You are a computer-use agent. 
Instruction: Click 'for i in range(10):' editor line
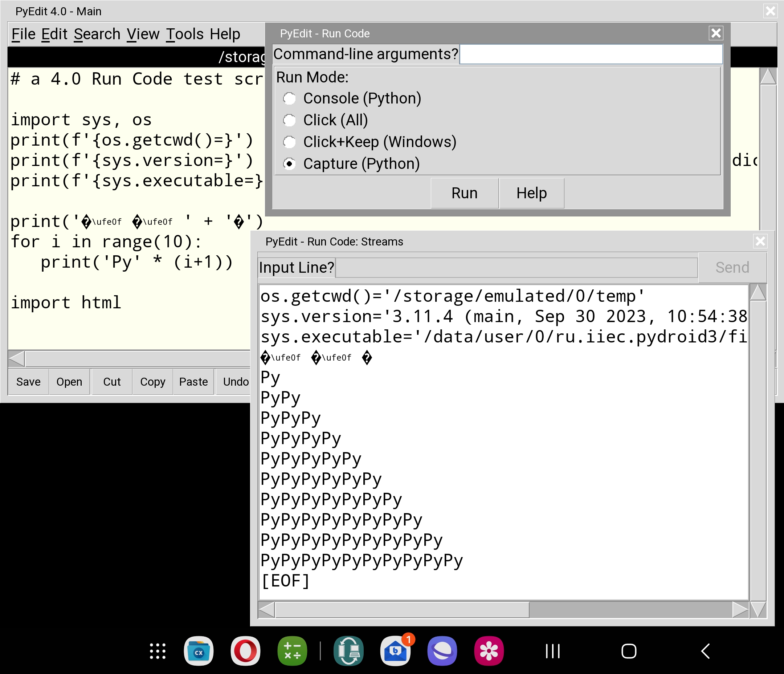click(x=106, y=242)
